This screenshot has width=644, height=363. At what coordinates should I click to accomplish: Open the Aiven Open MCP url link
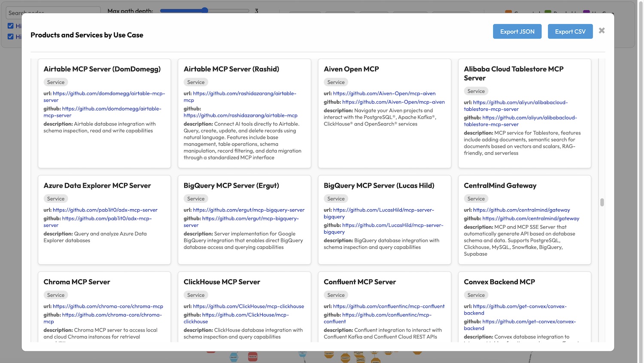pyautogui.click(x=384, y=93)
